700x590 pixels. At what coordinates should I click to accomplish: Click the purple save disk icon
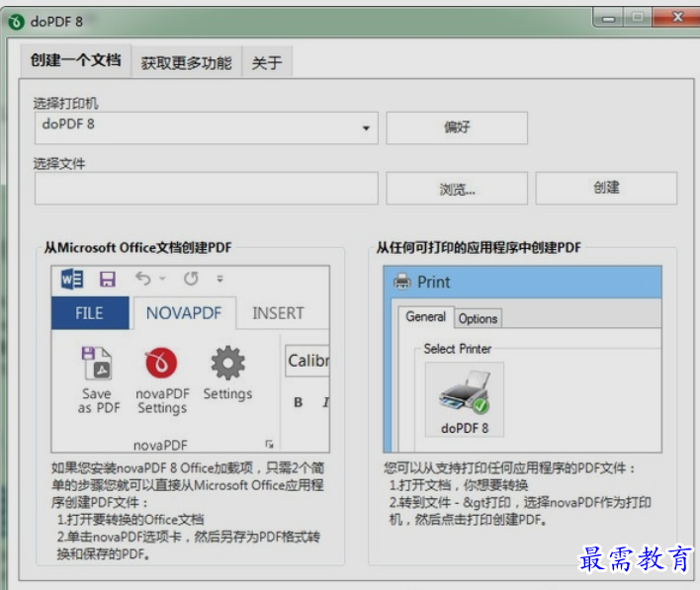[108, 280]
